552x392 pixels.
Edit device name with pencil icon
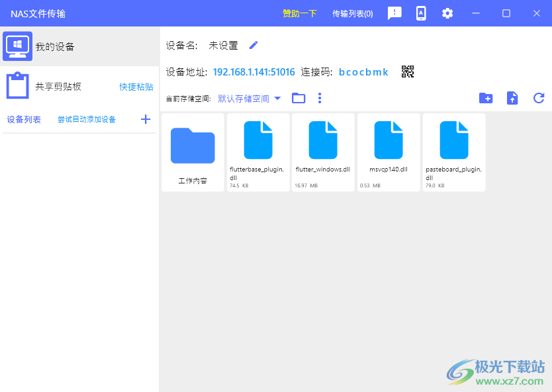253,45
